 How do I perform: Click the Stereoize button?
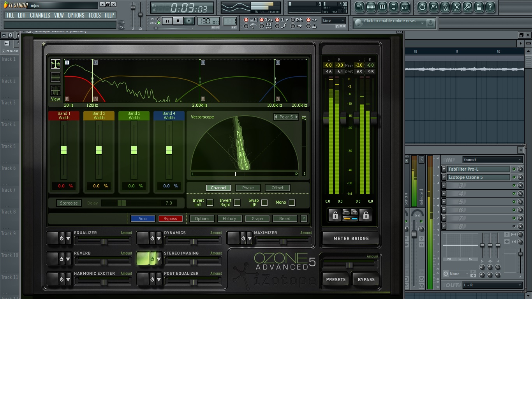tap(69, 203)
